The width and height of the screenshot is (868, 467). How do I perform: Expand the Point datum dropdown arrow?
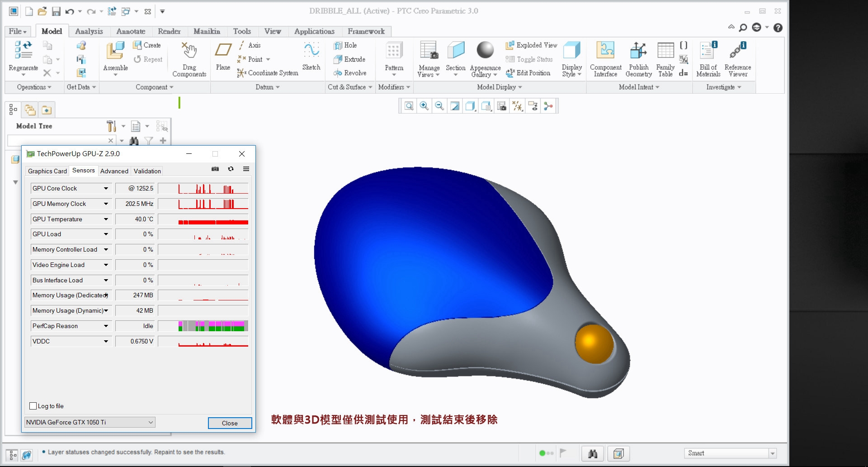(x=268, y=59)
